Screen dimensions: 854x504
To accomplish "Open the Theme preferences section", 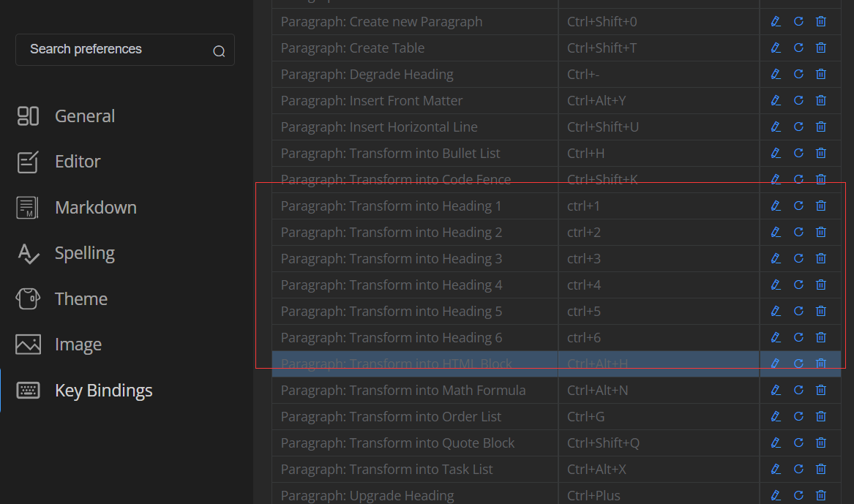I will point(80,298).
